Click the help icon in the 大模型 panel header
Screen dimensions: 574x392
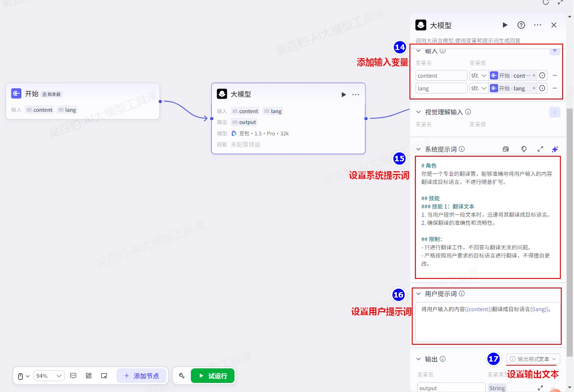tap(521, 25)
